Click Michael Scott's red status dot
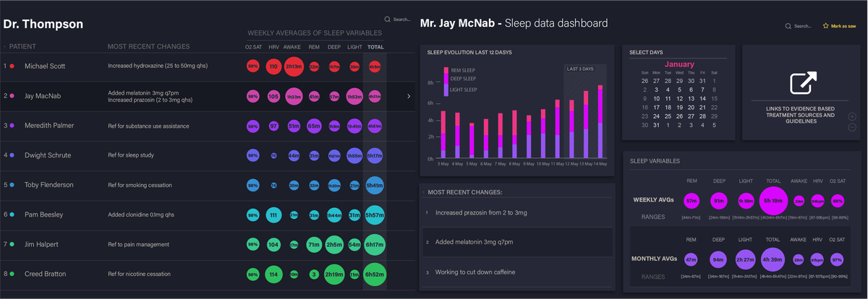 coord(12,66)
